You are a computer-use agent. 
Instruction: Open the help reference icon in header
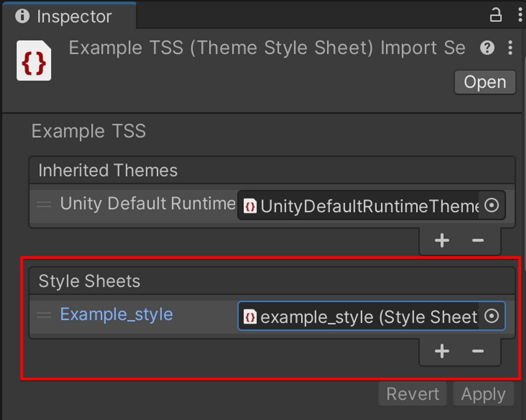click(x=487, y=47)
